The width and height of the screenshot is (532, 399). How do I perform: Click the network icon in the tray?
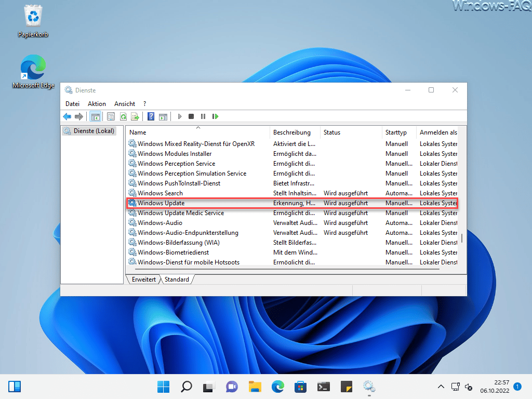(455, 387)
